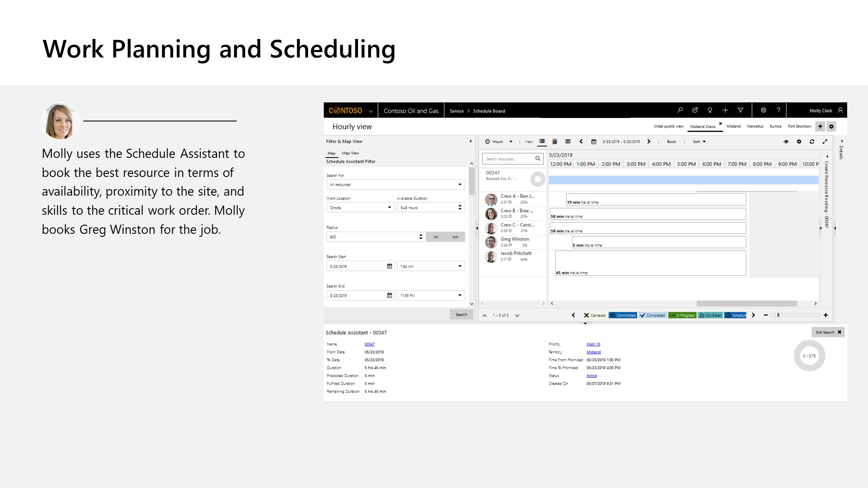This screenshot has width=868, height=488.
Task: Click the lightbulb assistant icon
Action: click(x=710, y=110)
